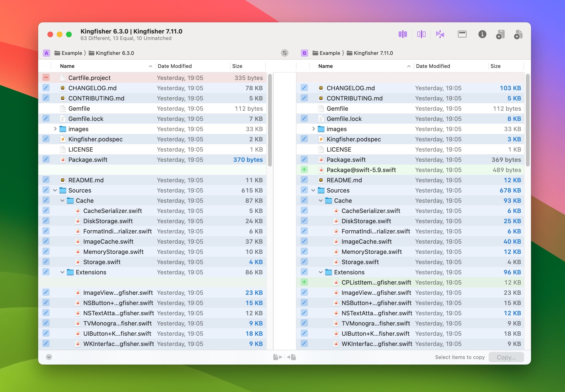Screen dimensions: 565x392
Task: Open the bottom-left circular chevron menu
Action: click(49, 357)
